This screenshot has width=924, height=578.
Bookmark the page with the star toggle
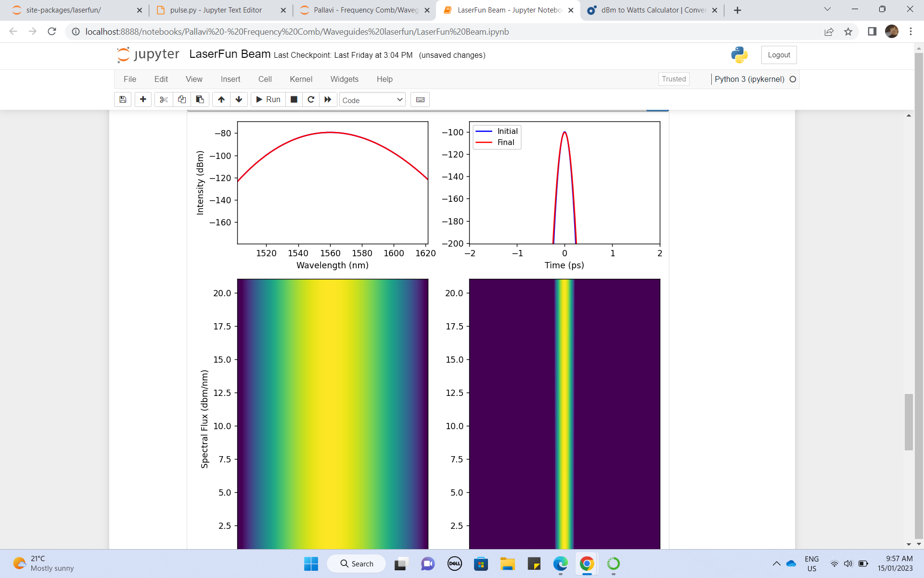(848, 32)
